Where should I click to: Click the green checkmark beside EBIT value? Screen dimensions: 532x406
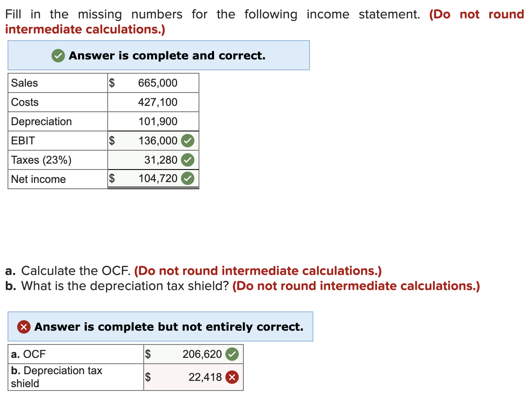187,141
